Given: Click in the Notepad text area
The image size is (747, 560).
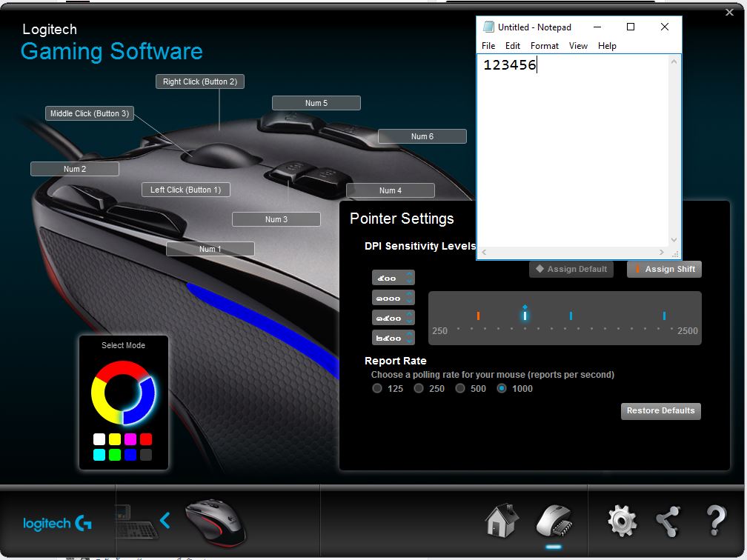Looking at the screenshot, I should click(x=573, y=151).
